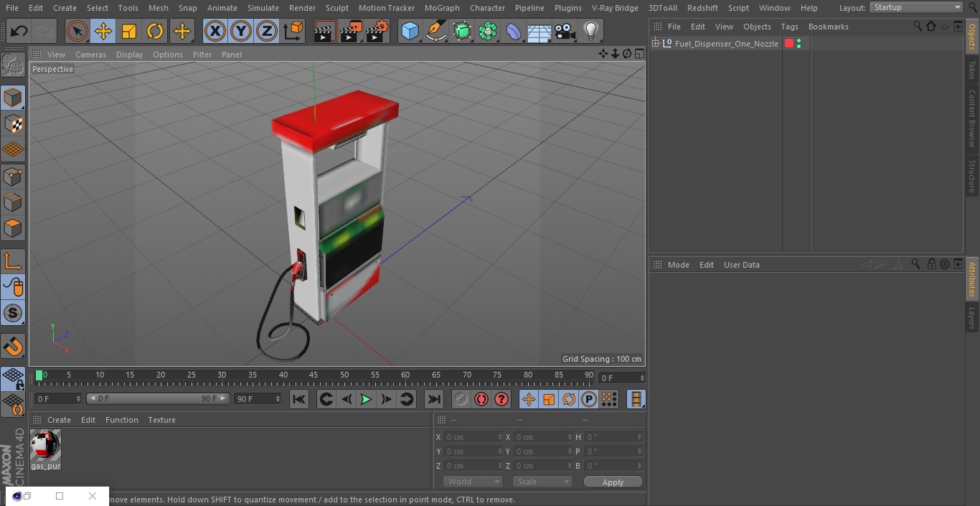Select the Live Selection tool

77,32
